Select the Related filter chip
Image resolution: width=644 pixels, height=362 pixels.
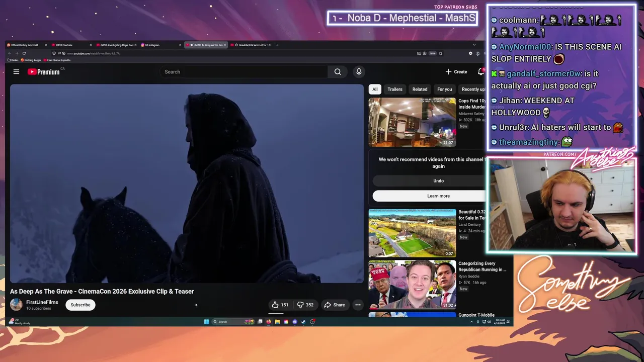pos(420,89)
